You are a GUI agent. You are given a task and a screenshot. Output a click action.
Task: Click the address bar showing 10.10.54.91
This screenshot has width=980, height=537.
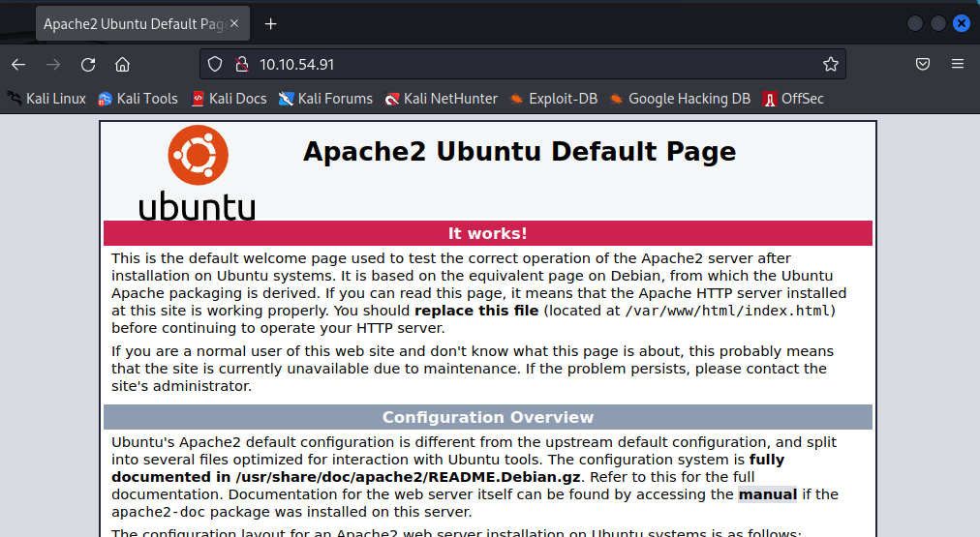tap(522, 64)
